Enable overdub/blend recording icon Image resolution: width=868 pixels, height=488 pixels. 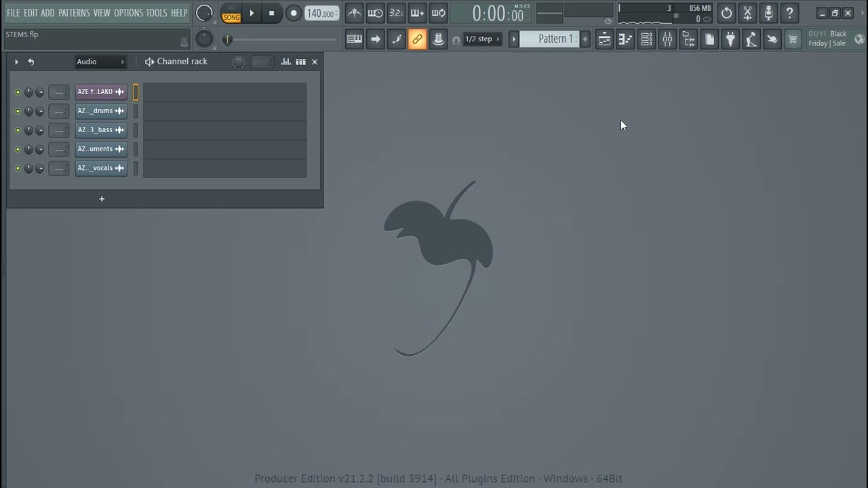tap(417, 13)
